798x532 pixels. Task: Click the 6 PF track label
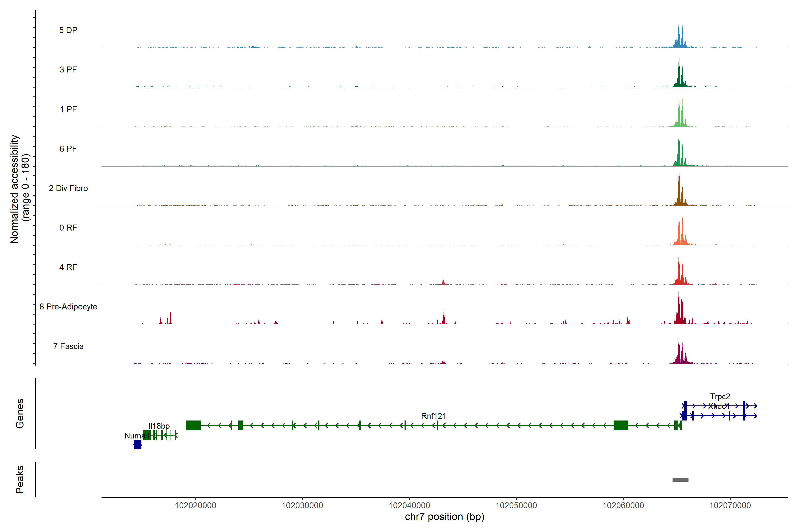point(68,149)
